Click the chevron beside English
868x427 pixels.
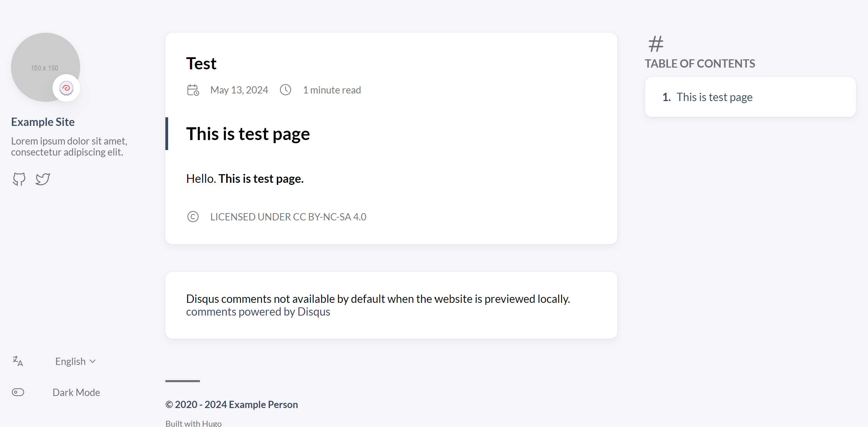92,361
